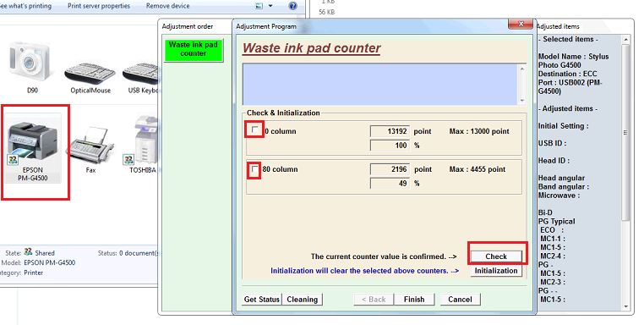
Task: Select Waste ink pad counter in Adjustment order
Action: [194, 49]
